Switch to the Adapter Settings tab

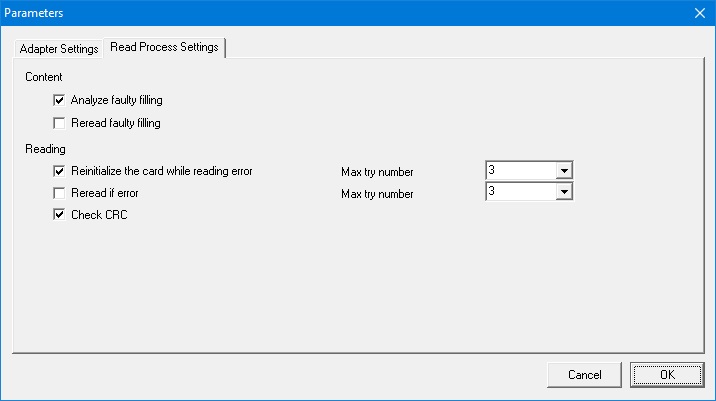tap(59, 49)
